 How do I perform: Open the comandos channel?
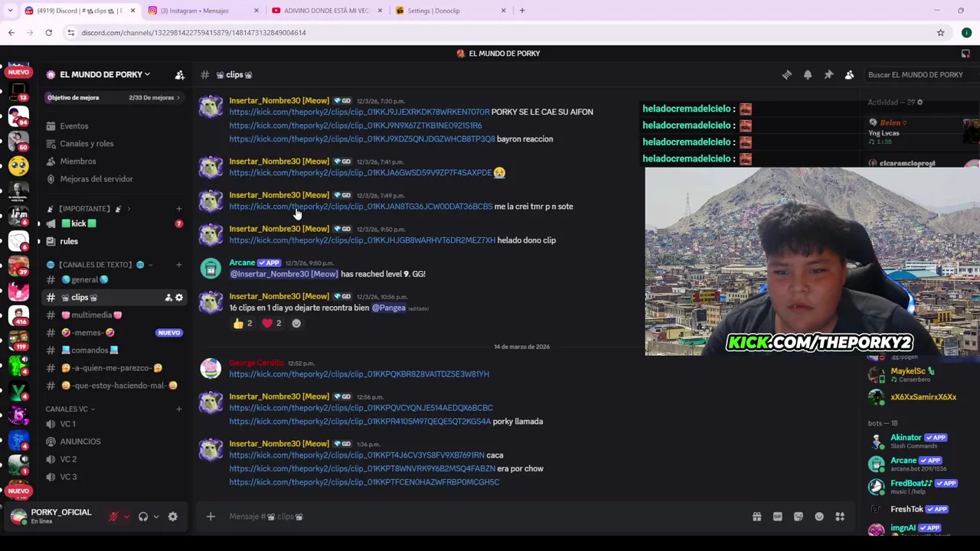pyautogui.click(x=115, y=350)
